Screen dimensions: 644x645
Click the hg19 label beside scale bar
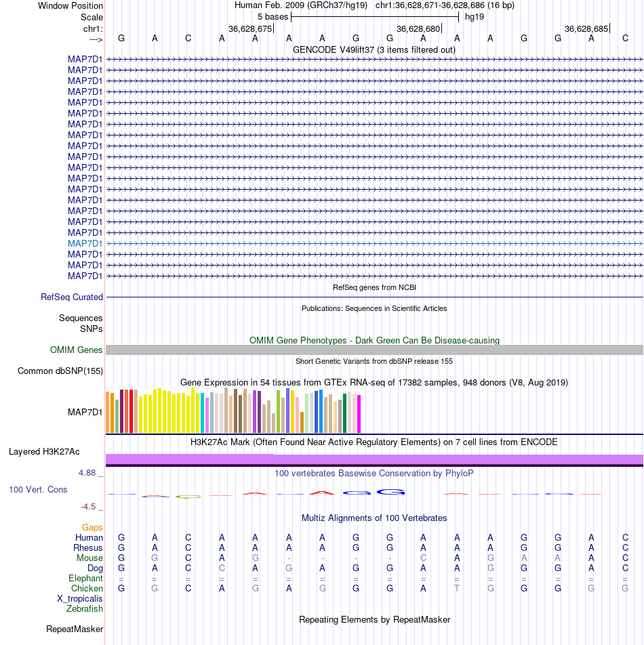pyautogui.click(x=475, y=17)
